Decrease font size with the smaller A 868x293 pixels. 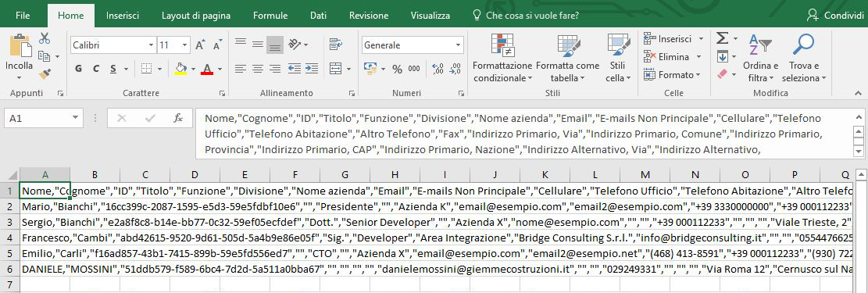coord(216,45)
